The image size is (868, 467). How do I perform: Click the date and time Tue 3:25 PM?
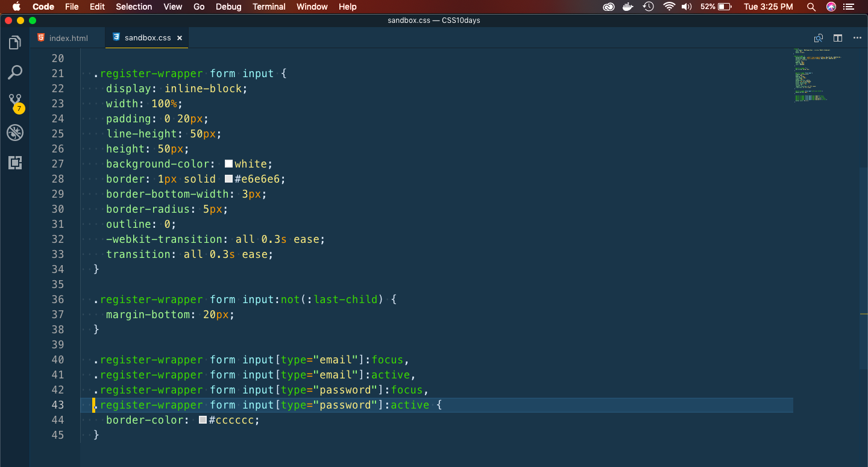(x=769, y=7)
